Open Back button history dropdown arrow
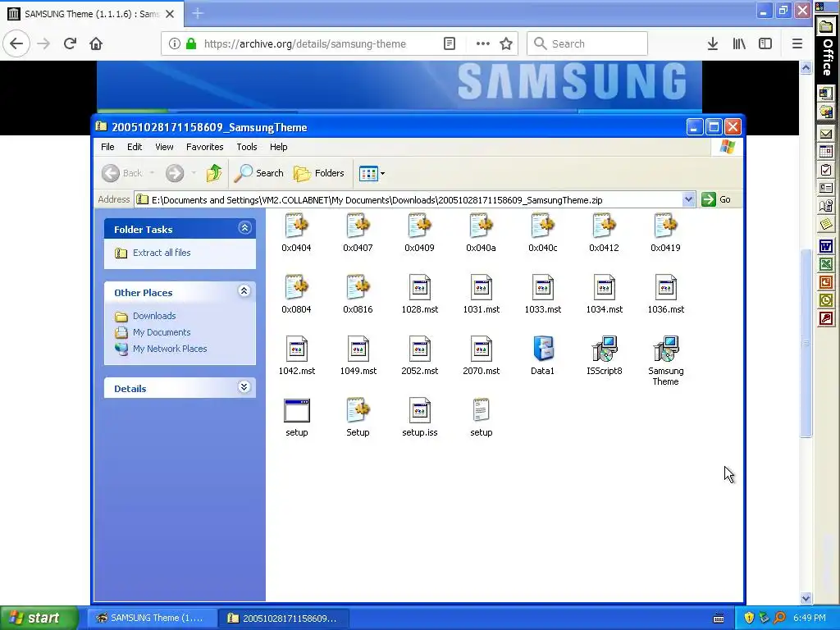This screenshot has height=630, width=840. point(152,173)
